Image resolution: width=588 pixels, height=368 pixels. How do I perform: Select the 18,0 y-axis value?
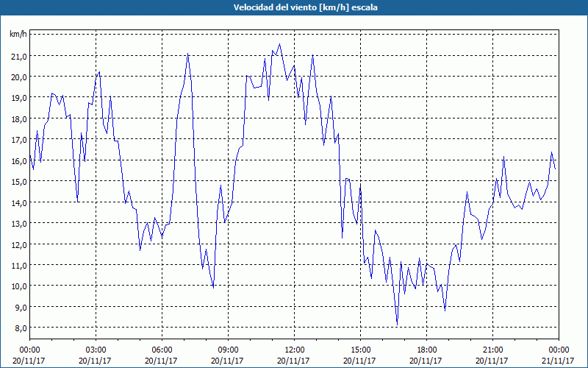[x=19, y=119]
